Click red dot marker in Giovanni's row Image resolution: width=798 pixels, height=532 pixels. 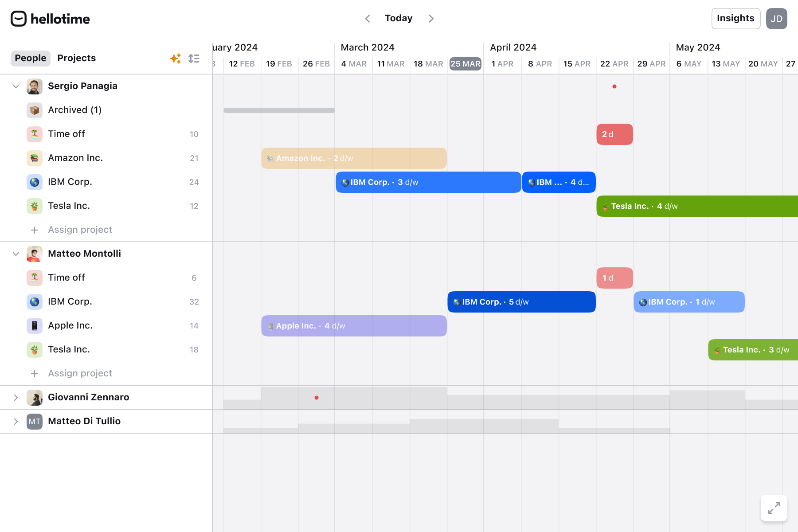pyautogui.click(x=317, y=398)
